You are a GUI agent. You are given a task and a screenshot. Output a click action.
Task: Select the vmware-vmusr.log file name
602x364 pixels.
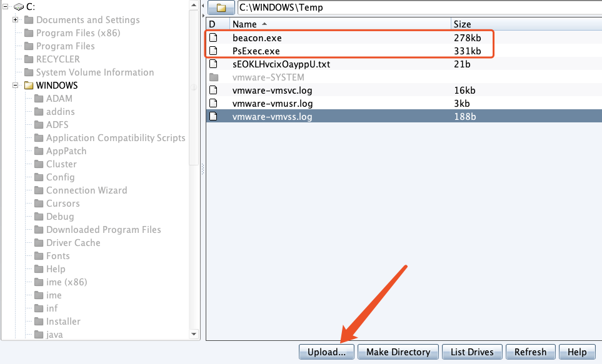[x=272, y=104]
